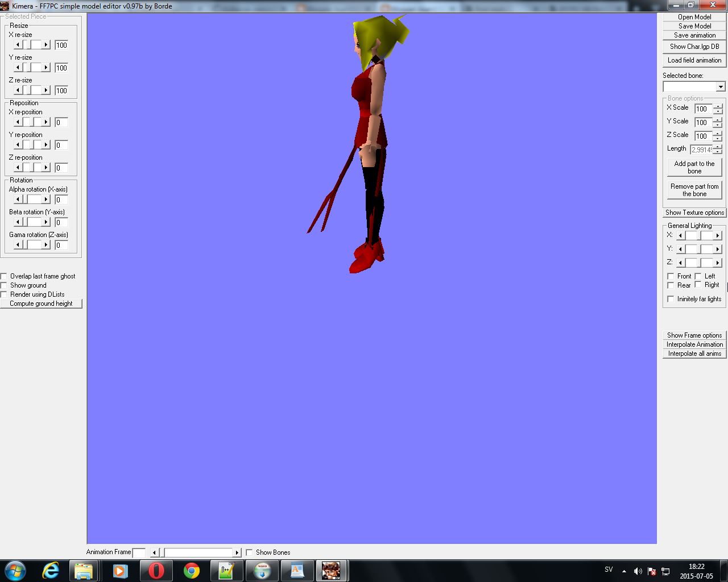Open the network connection tray icon
Image resolution: width=728 pixels, height=582 pixels.
click(665, 571)
